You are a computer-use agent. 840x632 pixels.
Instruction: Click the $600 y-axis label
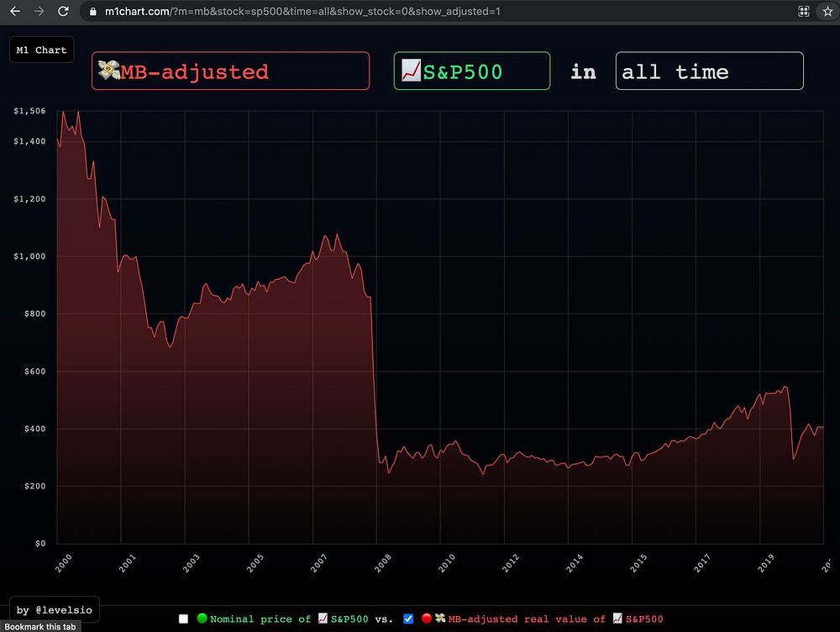pyautogui.click(x=34, y=371)
